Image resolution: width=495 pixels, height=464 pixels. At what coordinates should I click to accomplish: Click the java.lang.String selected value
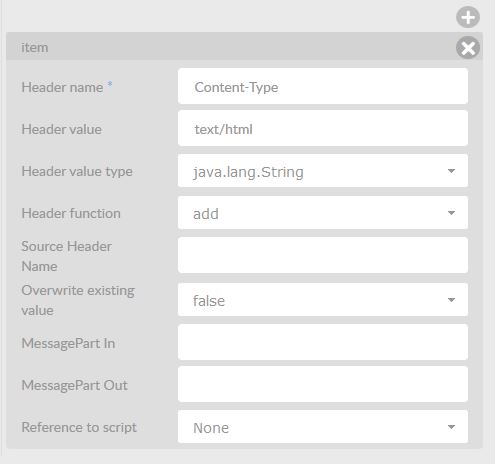[x=248, y=172]
